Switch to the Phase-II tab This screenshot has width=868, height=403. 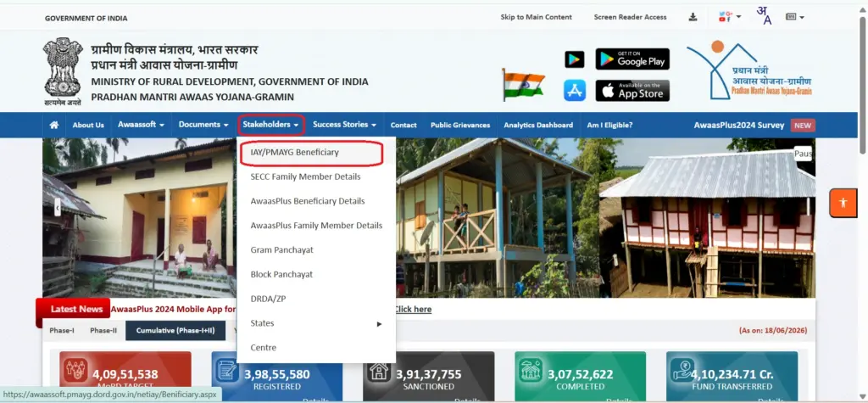(103, 330)
